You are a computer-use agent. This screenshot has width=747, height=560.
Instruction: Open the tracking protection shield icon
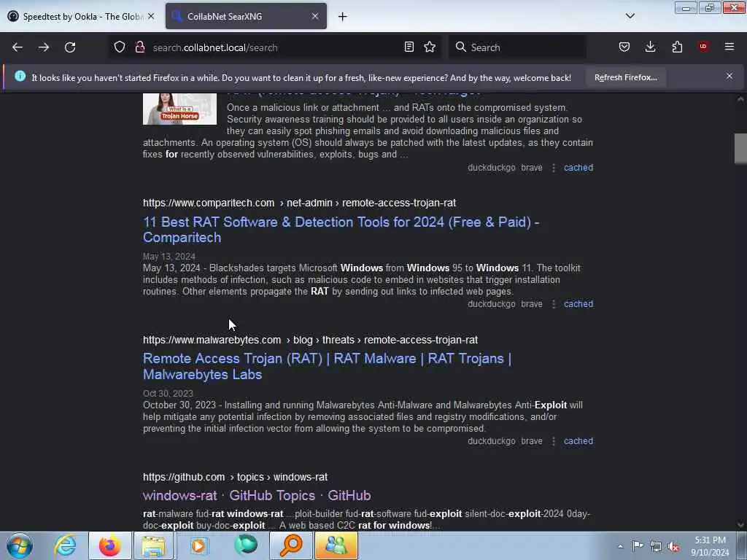[x=120, y=47]
